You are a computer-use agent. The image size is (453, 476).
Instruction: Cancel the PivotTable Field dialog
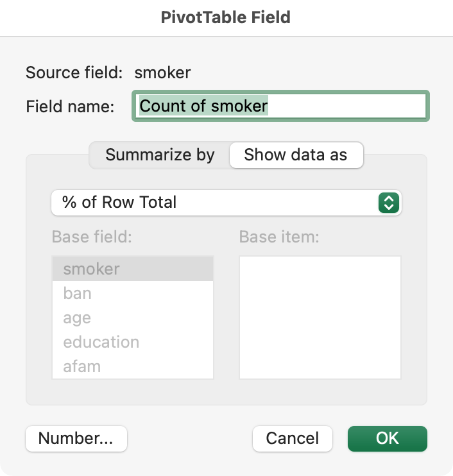(293, 438)
